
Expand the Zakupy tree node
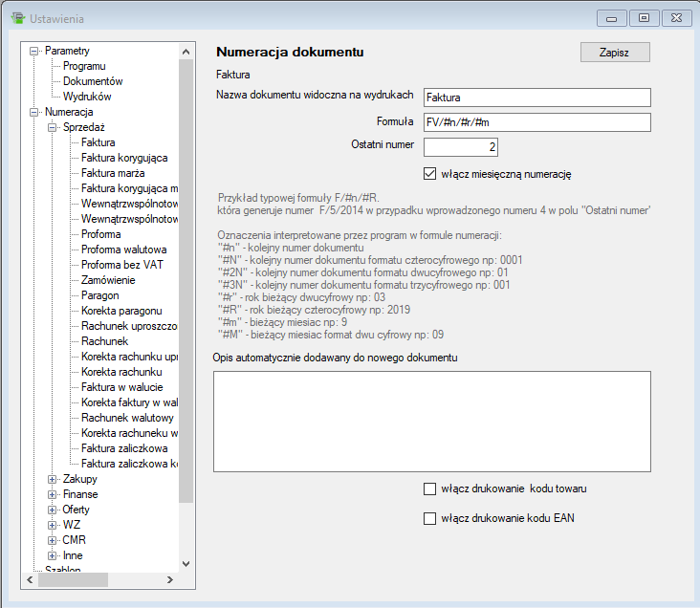pyautogui.click(x=53, y=479)
